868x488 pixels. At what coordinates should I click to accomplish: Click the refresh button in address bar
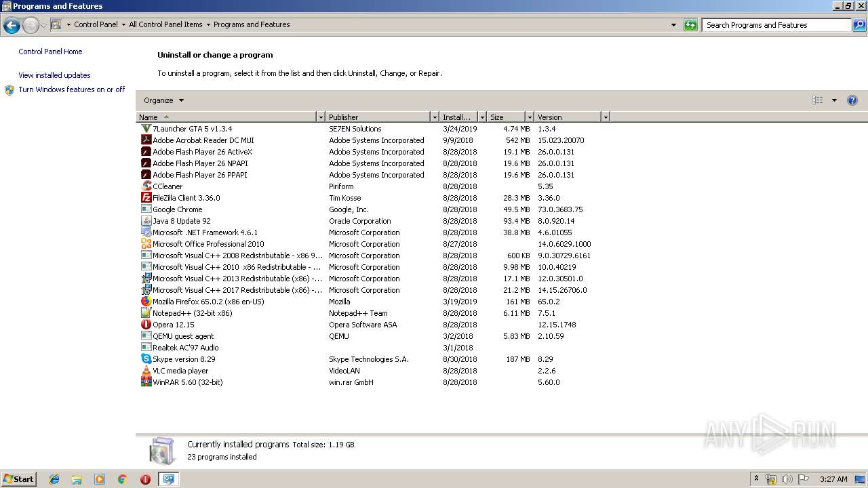[x=690, y=25]
